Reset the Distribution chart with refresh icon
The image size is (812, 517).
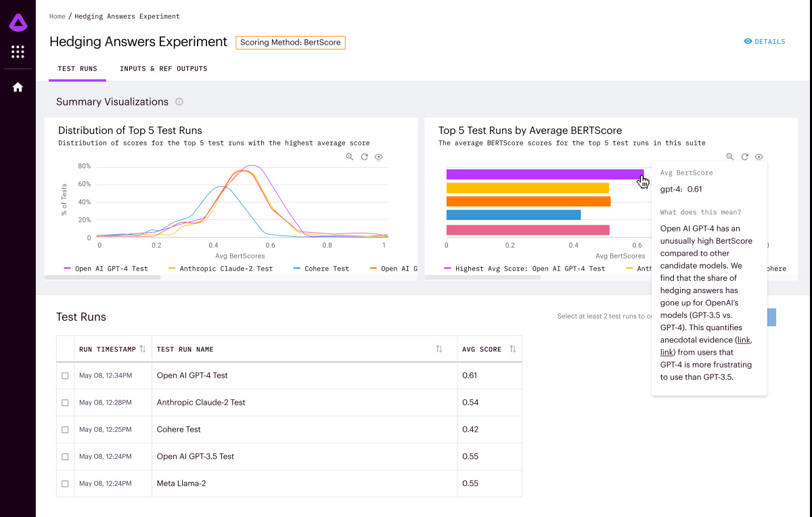(x=364, y=157)
